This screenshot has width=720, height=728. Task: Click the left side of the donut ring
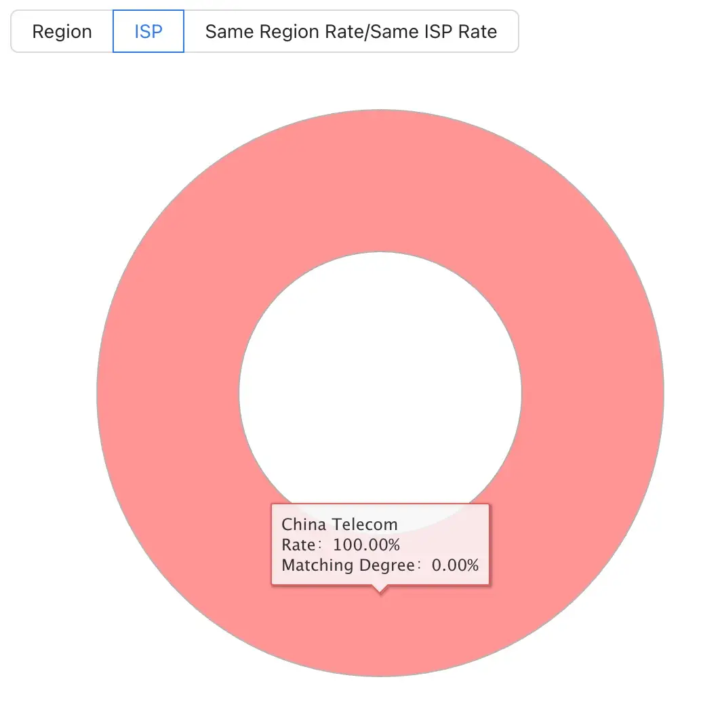(x=167, y=393)
